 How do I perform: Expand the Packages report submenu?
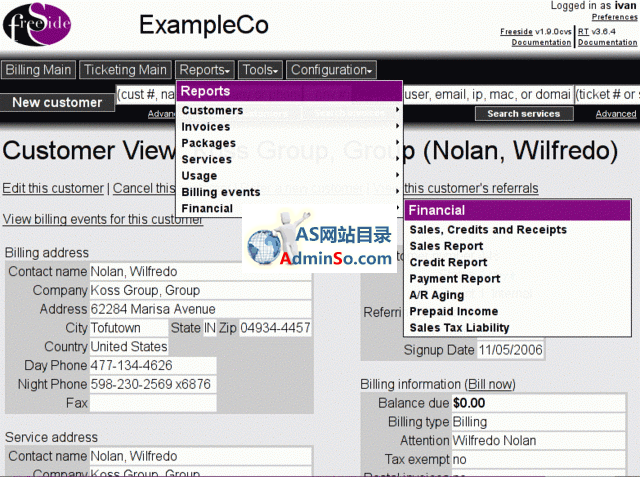point(289,143)
